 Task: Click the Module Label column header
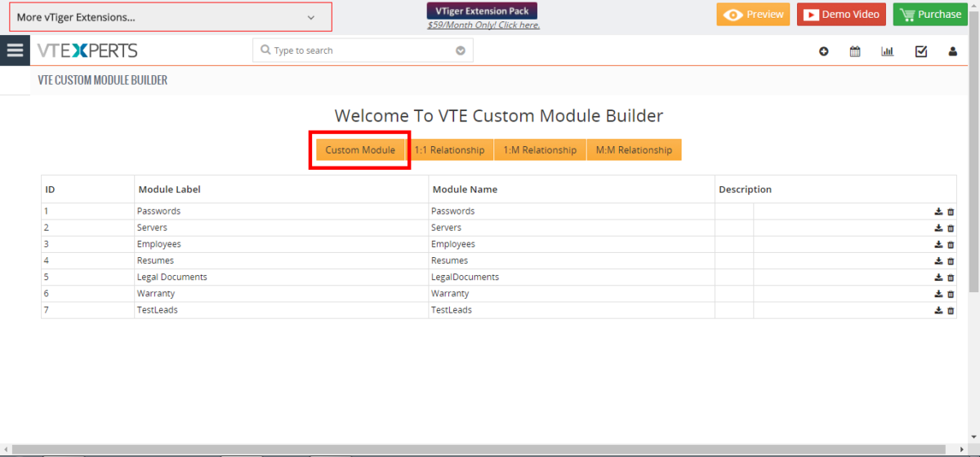[281, 189]
